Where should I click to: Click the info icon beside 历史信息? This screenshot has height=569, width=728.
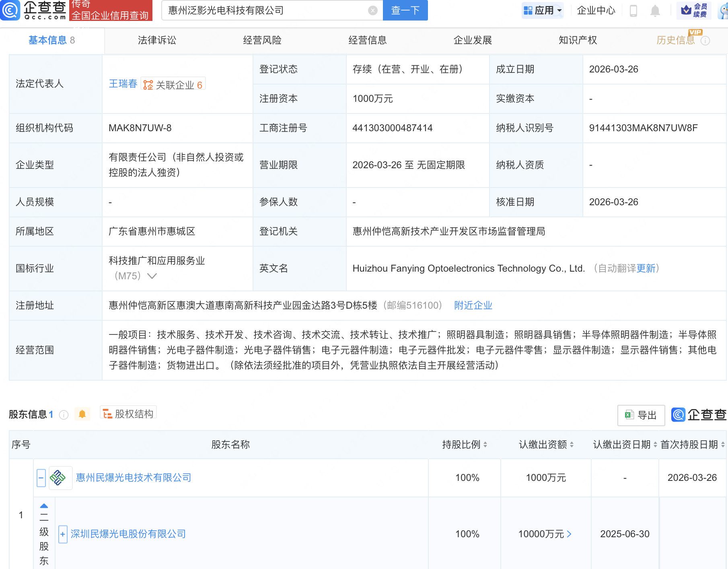705,41
